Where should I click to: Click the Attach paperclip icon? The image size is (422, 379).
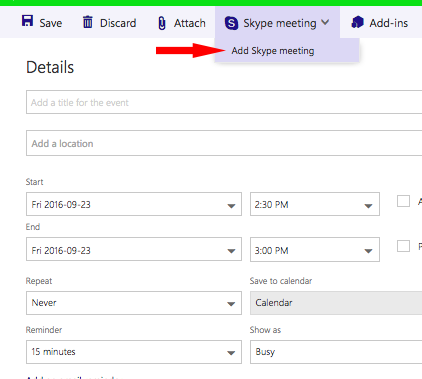click(x=162, y=23)
